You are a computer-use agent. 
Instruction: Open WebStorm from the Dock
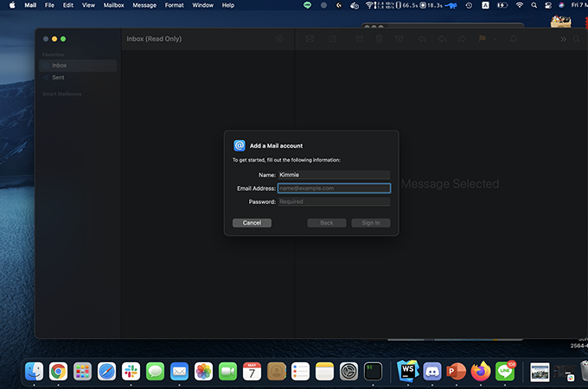(408, 372)
